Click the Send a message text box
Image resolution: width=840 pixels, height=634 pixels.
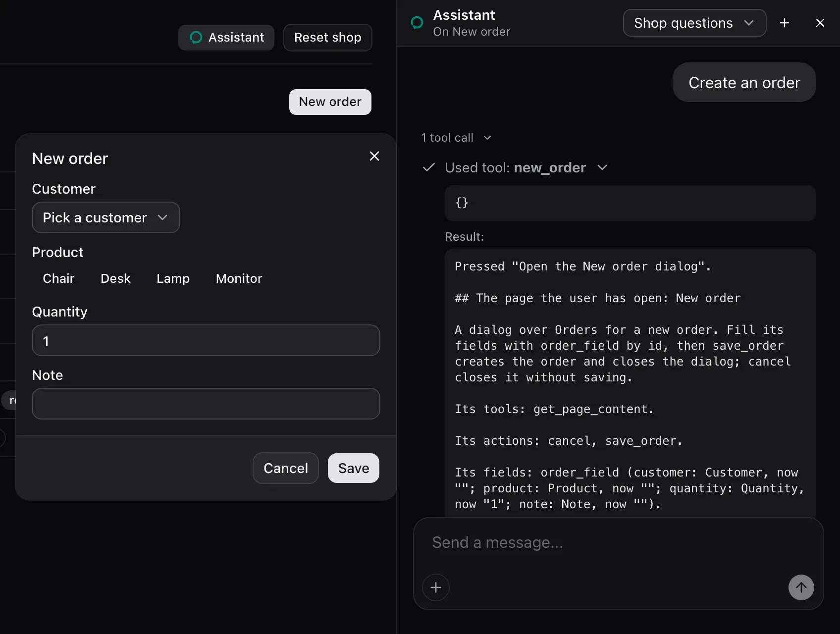coord(618,543)
